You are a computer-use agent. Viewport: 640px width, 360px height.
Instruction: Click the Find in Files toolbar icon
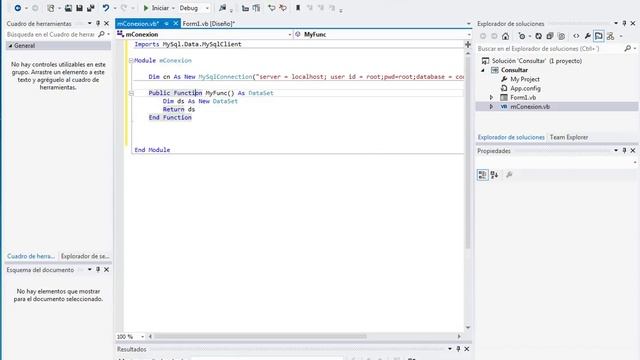pos(222,8)
